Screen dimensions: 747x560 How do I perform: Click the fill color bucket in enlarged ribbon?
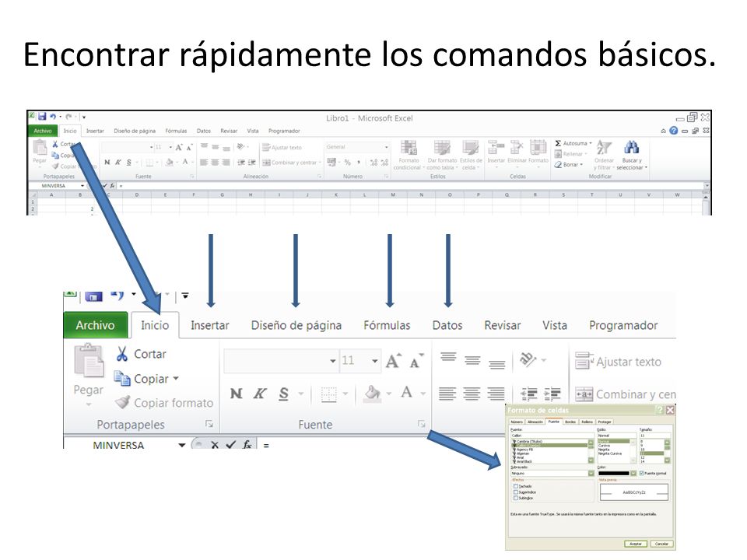[372, 394]
